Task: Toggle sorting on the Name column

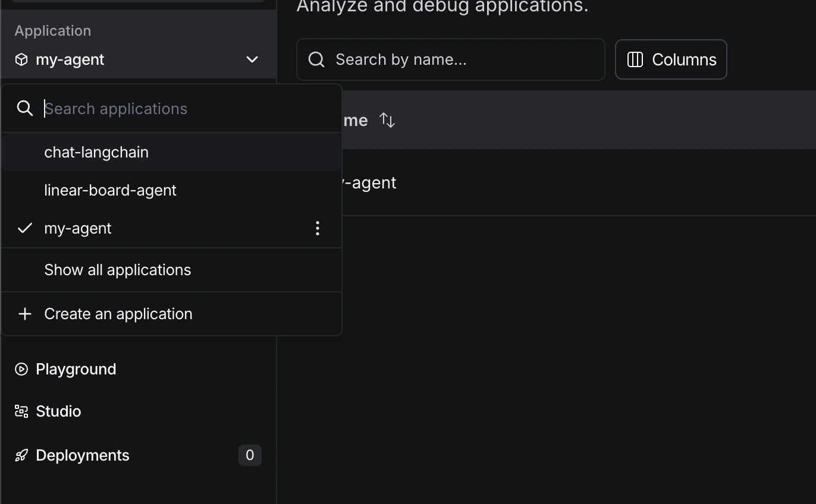Action: tap(387, 120)
